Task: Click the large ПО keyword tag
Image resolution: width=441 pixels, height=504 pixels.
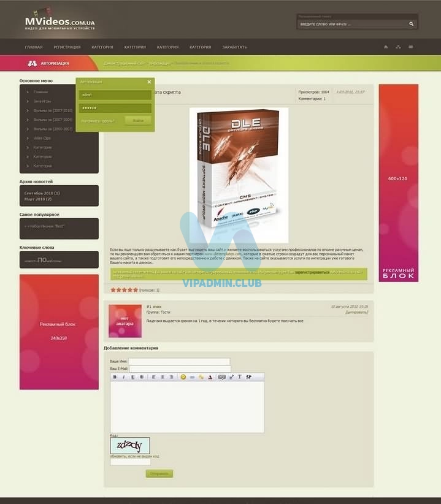Action: pyautogui.click(x=42, y=260)
